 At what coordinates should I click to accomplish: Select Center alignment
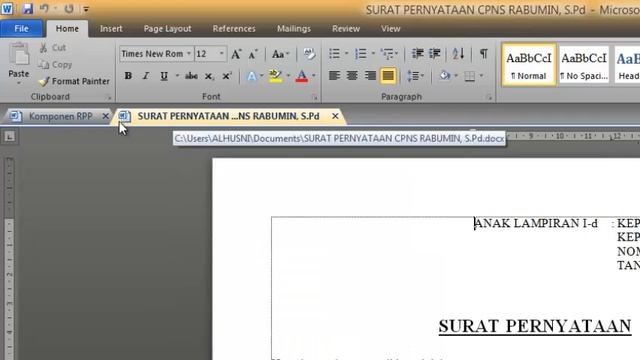pyautogui.click(x=352, y=76)
